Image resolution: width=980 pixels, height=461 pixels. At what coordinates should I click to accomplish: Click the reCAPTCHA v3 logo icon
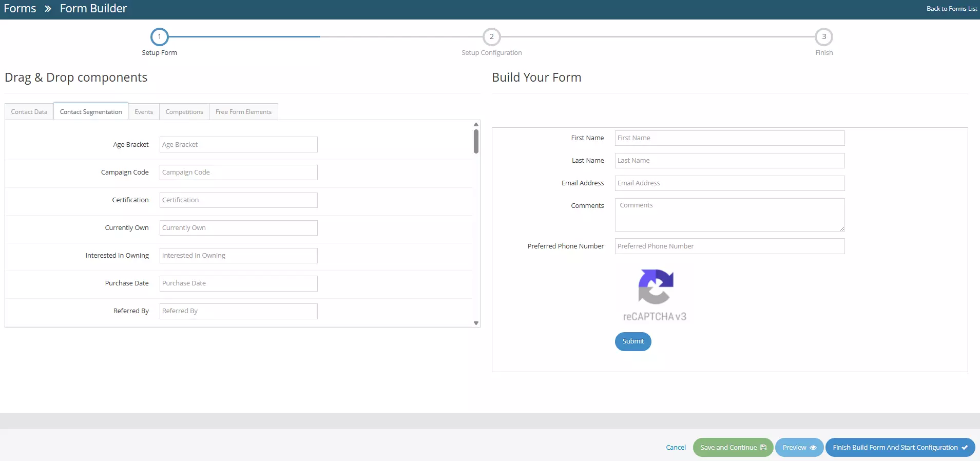656,287
